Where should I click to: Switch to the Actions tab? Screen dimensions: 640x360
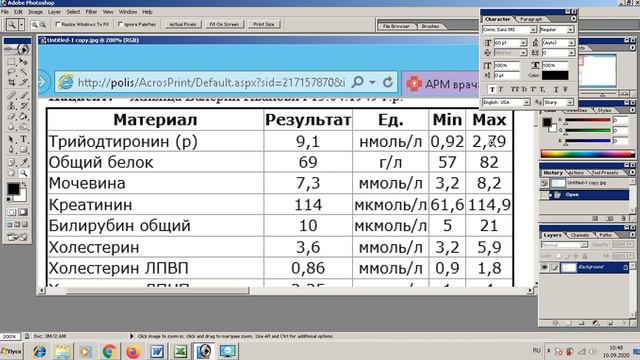click(x=576, y=173)
